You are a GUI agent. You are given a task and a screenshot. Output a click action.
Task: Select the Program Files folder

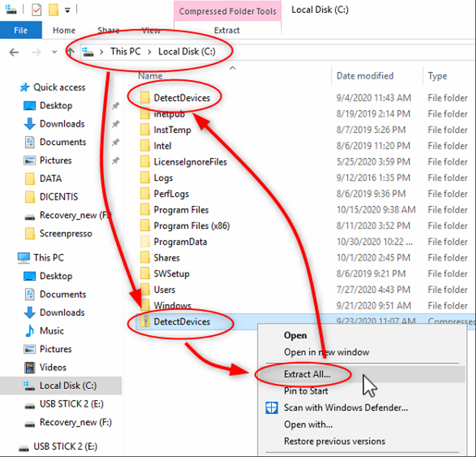tap(181, 210)
